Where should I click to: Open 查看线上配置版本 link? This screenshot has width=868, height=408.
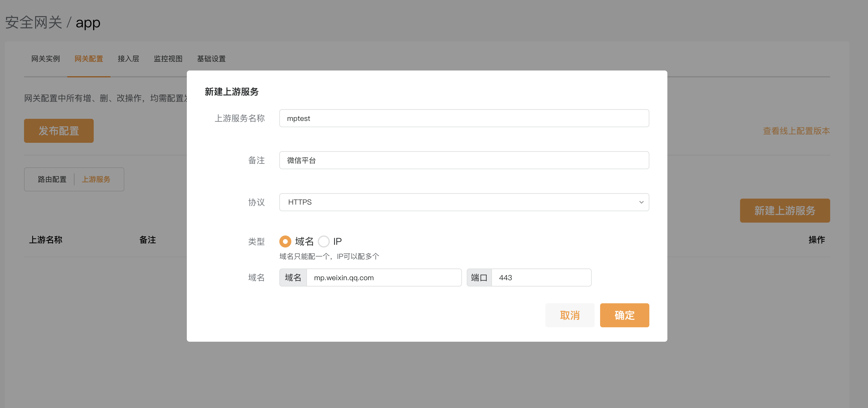pos(796,131)
